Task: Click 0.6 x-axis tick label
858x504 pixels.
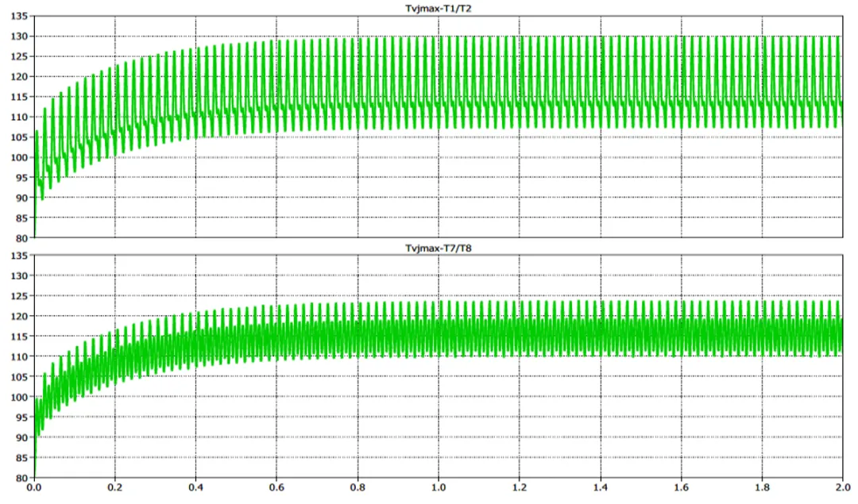Action: (x=276, y=488)
